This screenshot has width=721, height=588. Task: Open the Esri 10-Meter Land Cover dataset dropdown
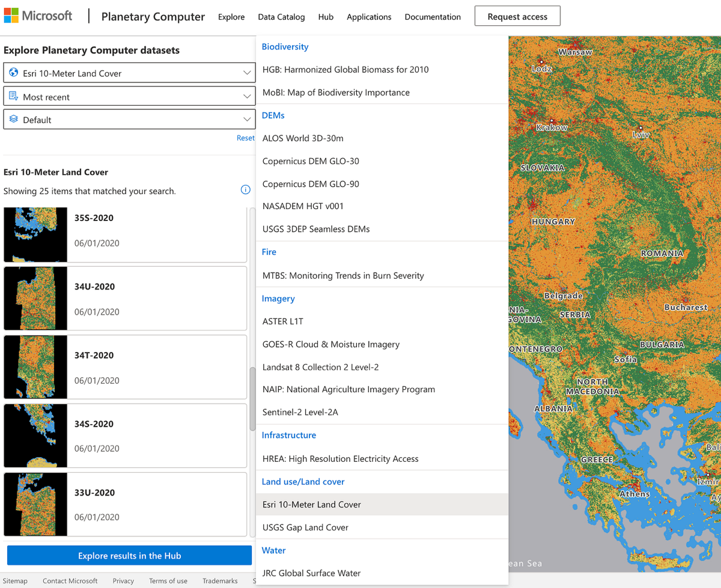pyautogui.click(x=129, y=73)
